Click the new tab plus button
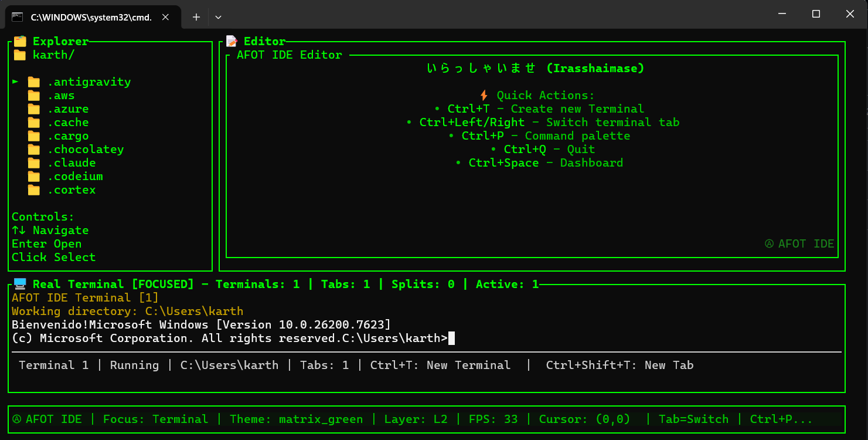The width and height of the screenshot is (868, 440). (196, 17)
